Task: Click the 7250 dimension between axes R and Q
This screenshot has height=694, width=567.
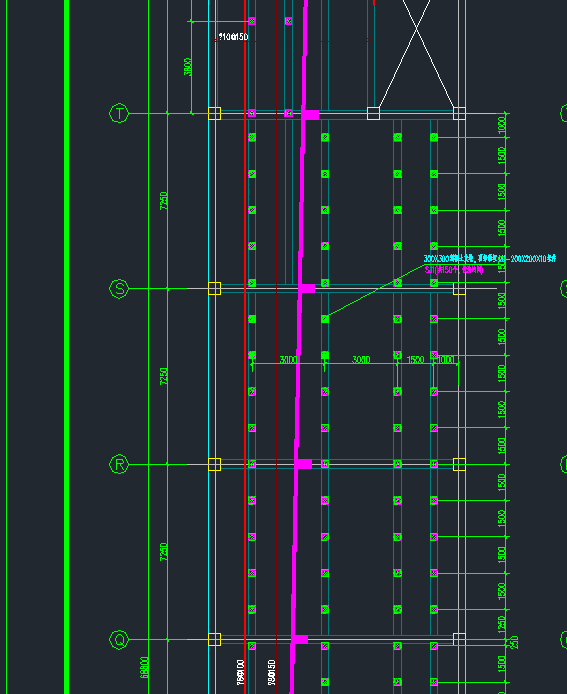Action: point(164,551)
